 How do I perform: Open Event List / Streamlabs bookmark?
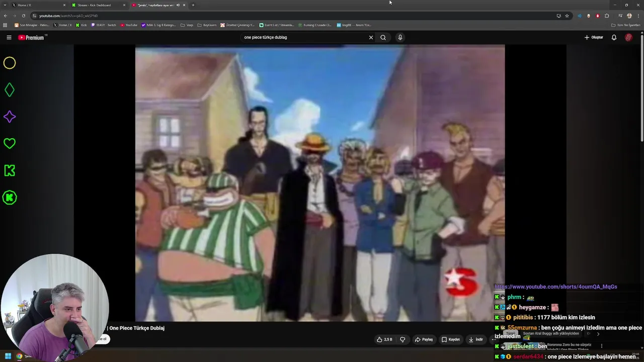(x=277, y=25)
